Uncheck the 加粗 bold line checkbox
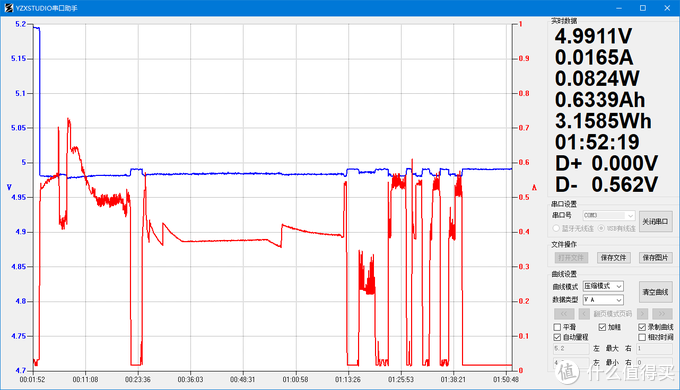The height and width of the screenshot is (390, 680). [602, 327]
